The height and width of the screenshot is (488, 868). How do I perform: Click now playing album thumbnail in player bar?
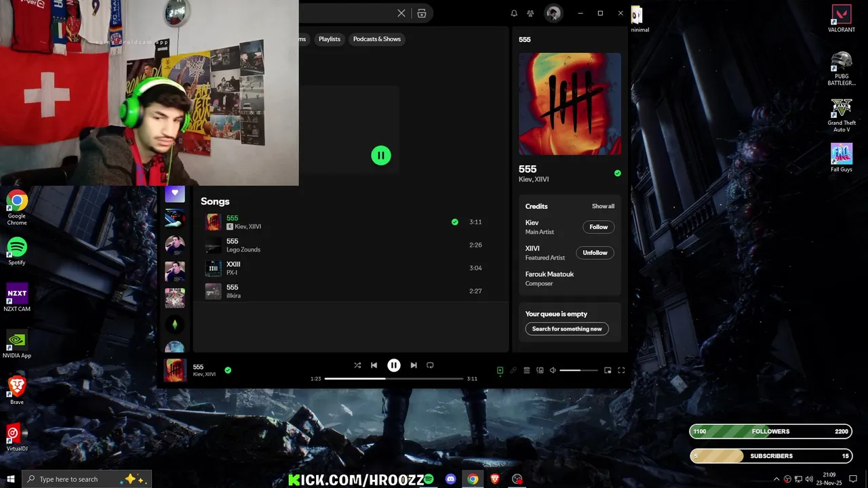175,370
